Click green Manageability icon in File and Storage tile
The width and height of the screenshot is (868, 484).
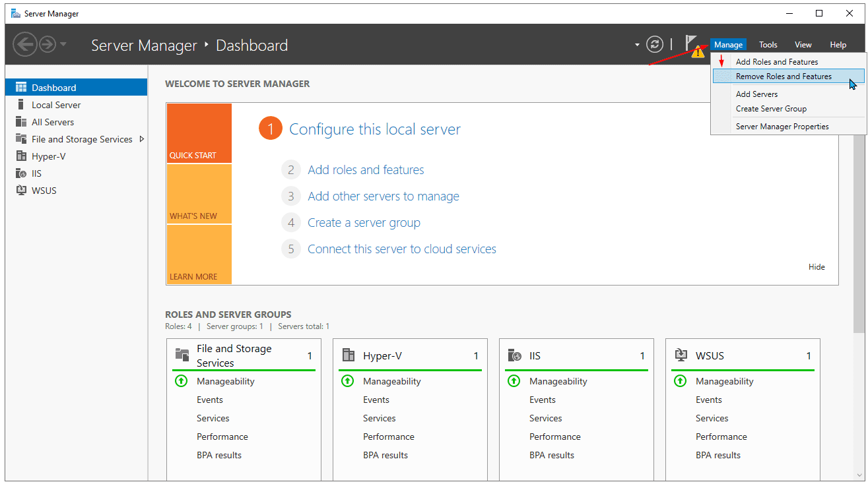point(181,381)
